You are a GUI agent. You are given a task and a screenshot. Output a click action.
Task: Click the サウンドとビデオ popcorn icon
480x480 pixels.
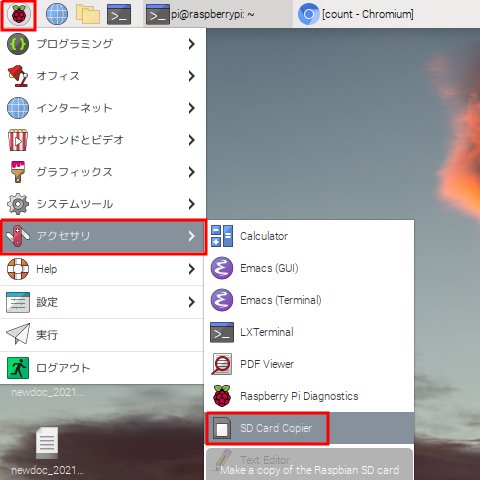point(18,140)
